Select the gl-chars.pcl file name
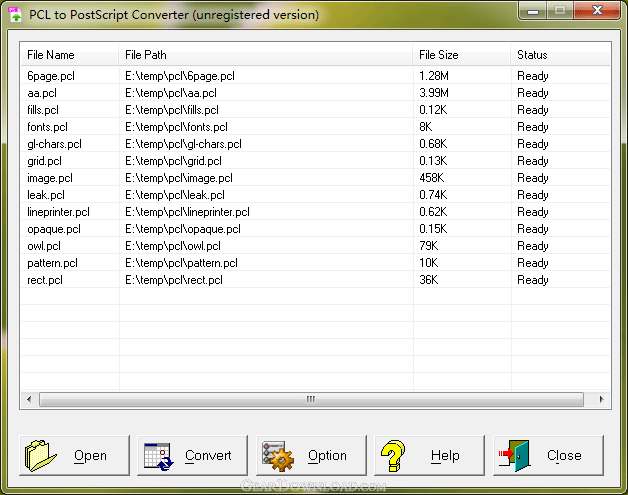Image resolution: width=628 pixels, height=495 pixels. coord(54,144)
